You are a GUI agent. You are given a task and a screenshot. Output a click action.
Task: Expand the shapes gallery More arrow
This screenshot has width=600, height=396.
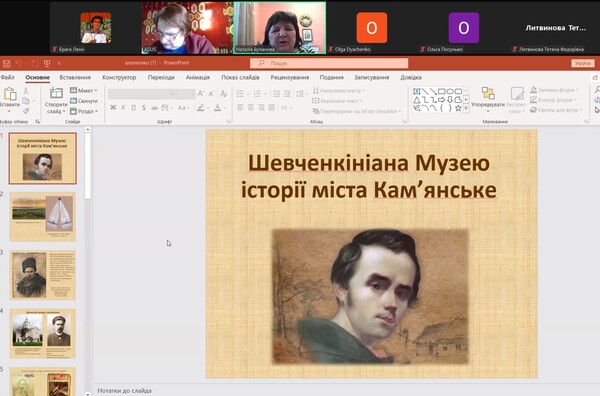466,109
